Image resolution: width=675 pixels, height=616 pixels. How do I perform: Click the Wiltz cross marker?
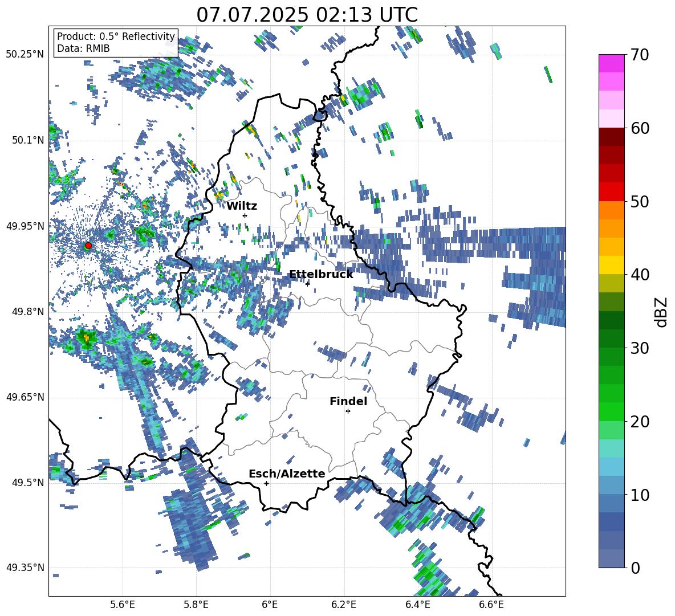(245, 215)
